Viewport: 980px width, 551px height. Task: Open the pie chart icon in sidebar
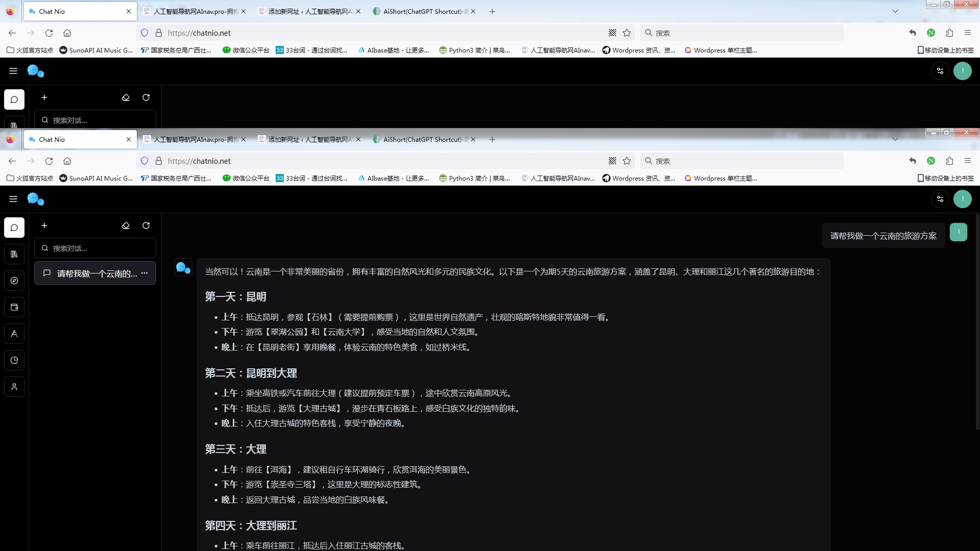(14, 360)
